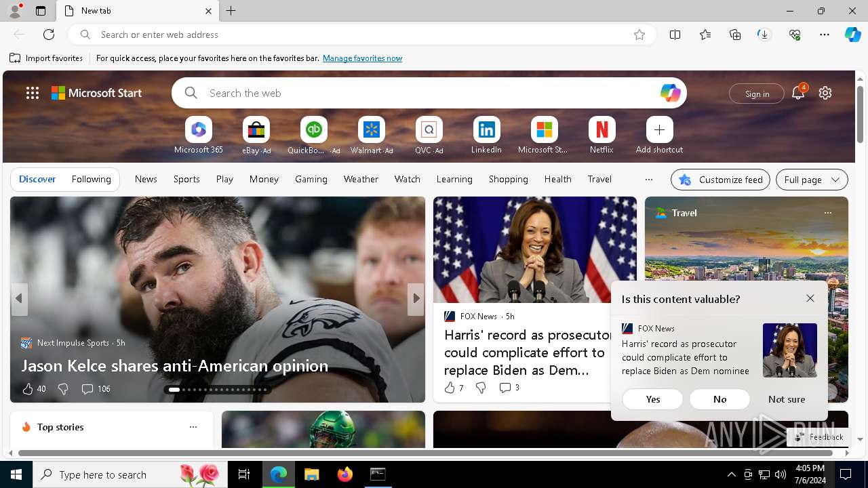Viewport: 868px width, 488px height.
Task: Open split screen view
Action: point(675,35)
